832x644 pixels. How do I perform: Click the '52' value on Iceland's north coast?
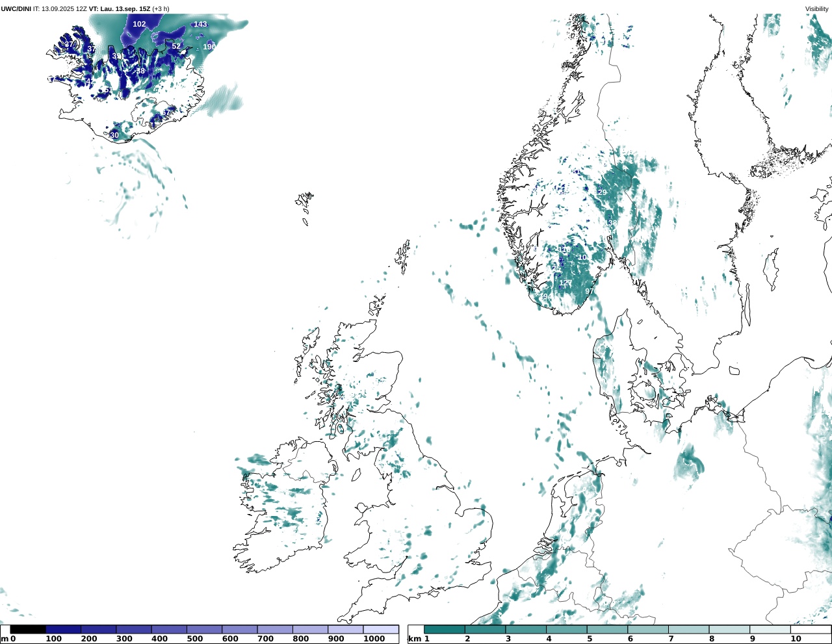click(176, 46)
